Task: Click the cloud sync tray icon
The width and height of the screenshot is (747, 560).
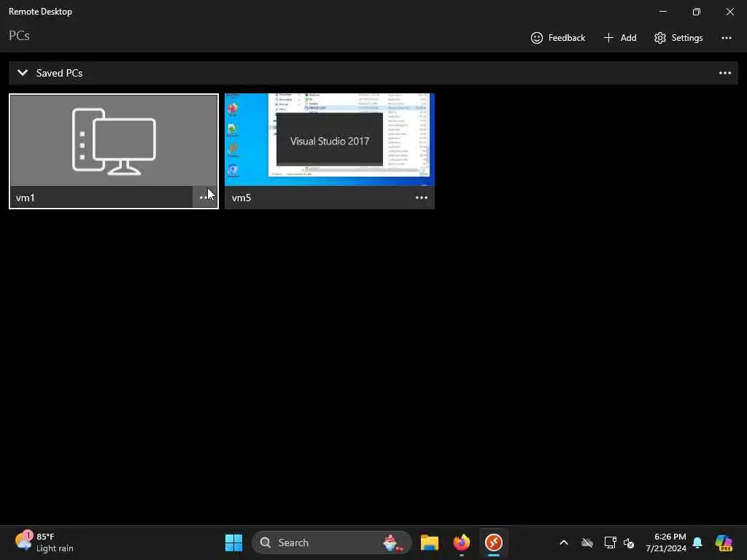Action: pos(587,542)
